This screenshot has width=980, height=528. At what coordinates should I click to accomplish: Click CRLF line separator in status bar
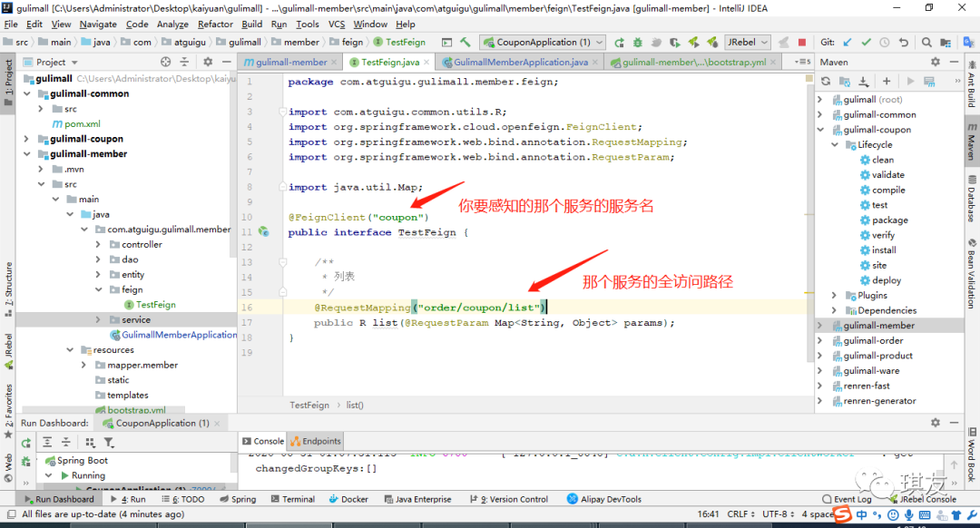[740, 514]
